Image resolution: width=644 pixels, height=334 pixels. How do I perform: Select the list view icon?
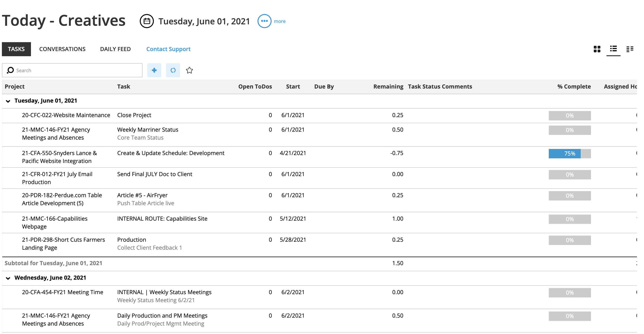pos(613,49)
